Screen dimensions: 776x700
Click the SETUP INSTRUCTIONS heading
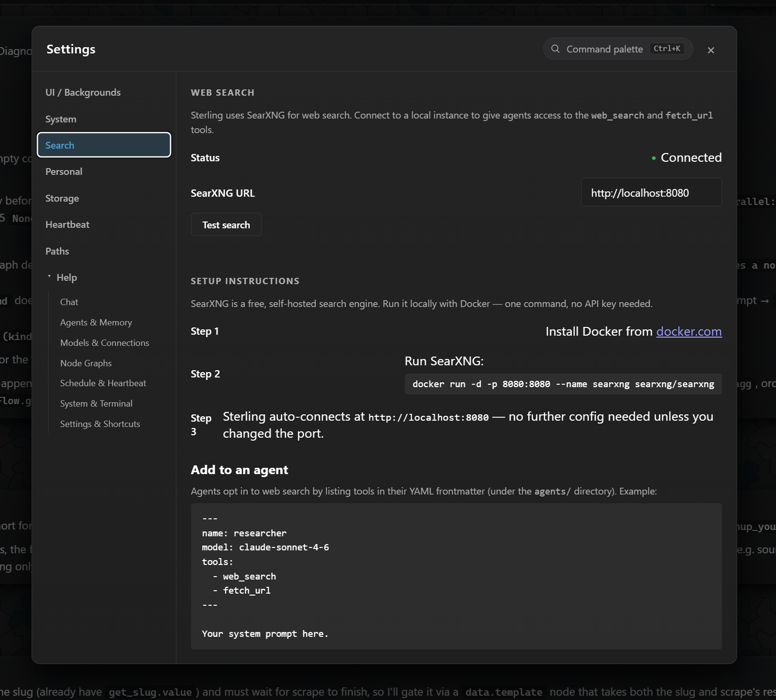(x=245, y=281)
